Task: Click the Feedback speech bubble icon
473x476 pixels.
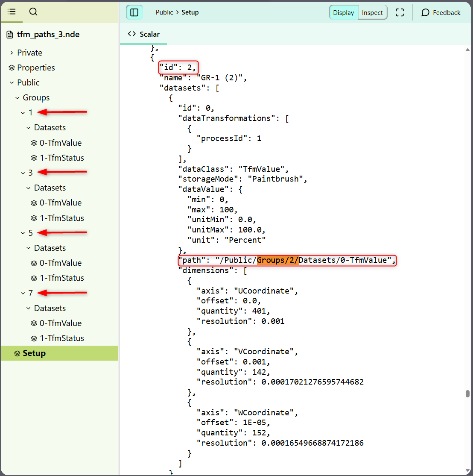Action: click(425, 13)
